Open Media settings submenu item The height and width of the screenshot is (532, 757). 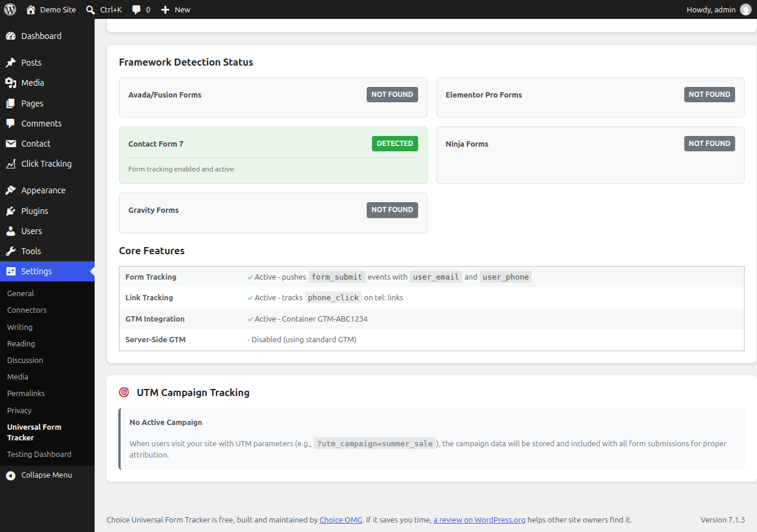(18, 377)
